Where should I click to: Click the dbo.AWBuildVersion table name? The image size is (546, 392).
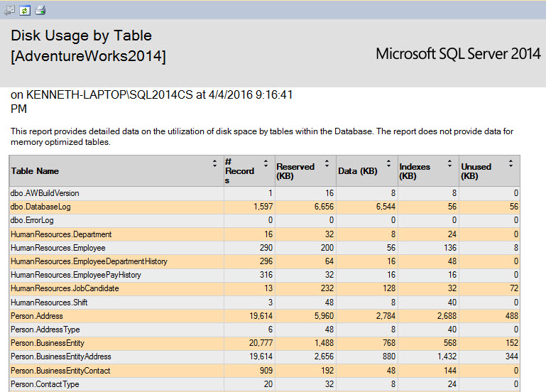tap(45, 193)
